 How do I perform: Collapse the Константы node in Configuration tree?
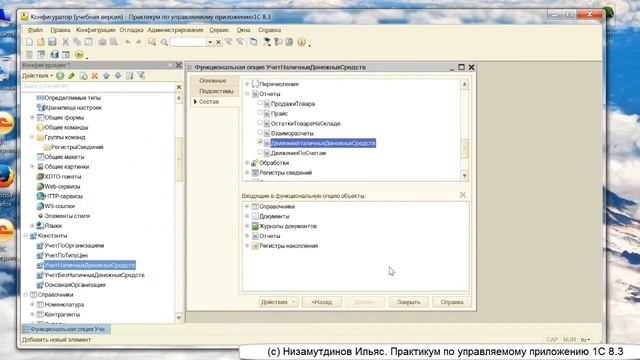pos(26,236)
